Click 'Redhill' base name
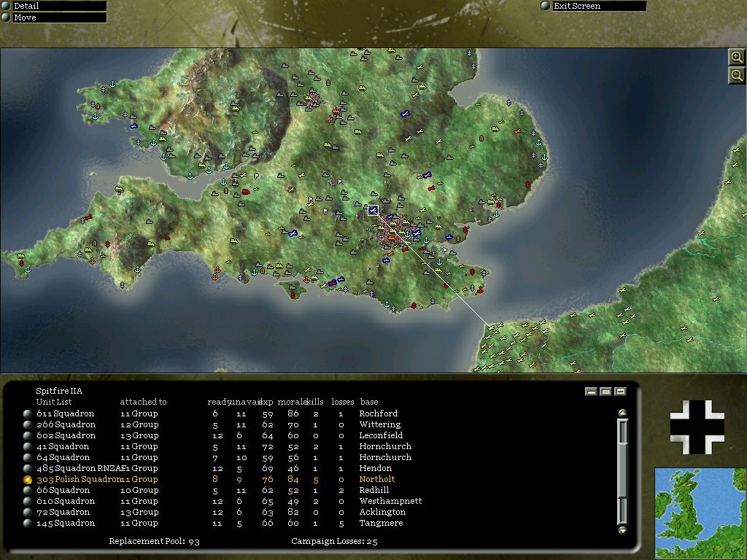747x560 pixels. coord(374,490)
